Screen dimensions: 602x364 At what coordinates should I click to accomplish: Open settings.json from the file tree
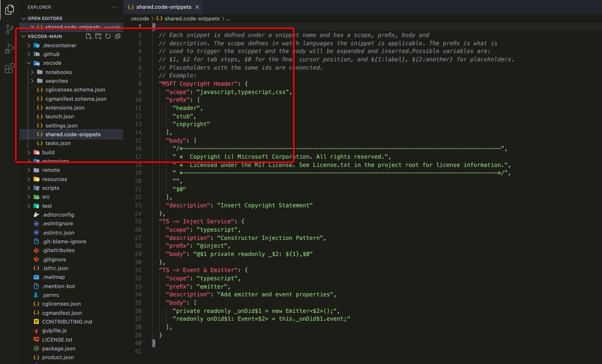(x=61, y=126)
